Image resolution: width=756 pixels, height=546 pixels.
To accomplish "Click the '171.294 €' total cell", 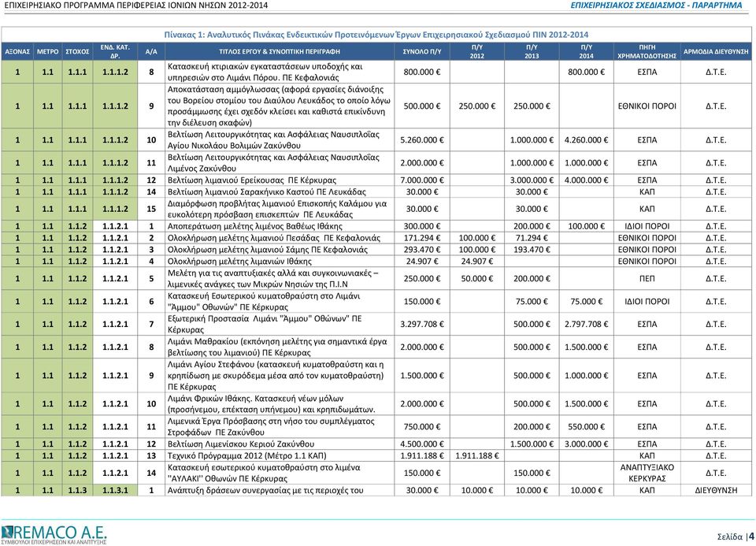I will tap(422, 238).
